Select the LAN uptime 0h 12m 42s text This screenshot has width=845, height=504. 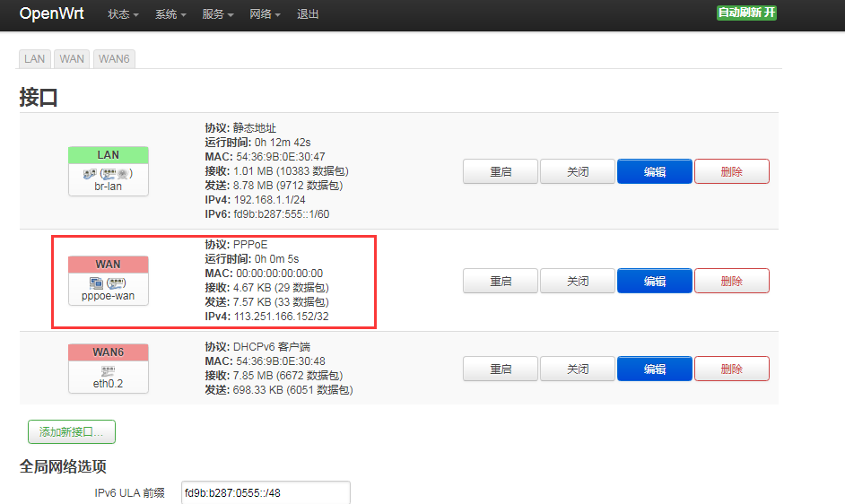(283, 143)
